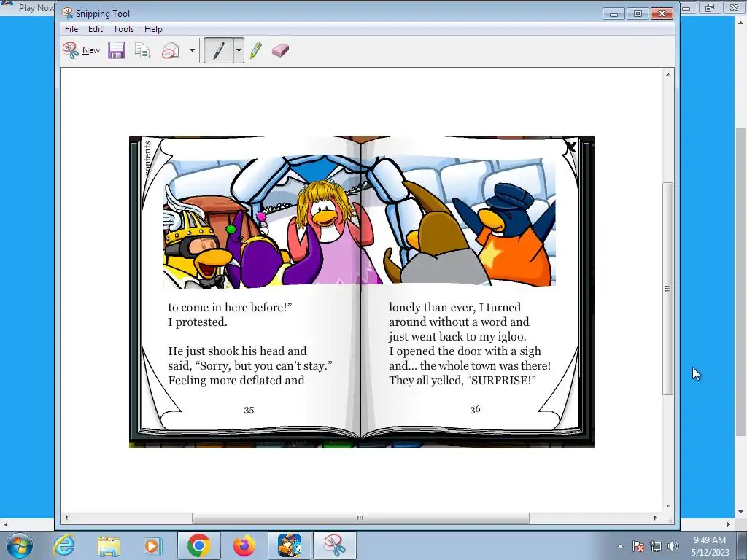Screen dimensions: 747x560
Task: Select the Eraser tool
Action: pyautogui.click(x=280, y=50)
